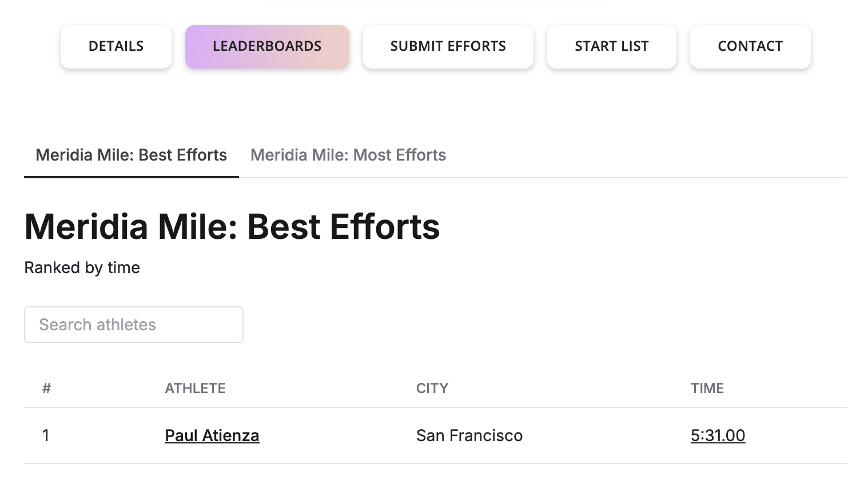Click the highlighted LEADERBOARDS button
Viewport: 868px width, 480px height.
[267, 46]
